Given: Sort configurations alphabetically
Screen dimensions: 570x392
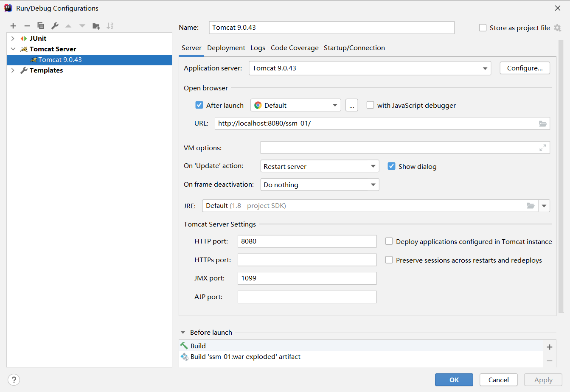Looking at the screenshot, I should tap(110, 26).
